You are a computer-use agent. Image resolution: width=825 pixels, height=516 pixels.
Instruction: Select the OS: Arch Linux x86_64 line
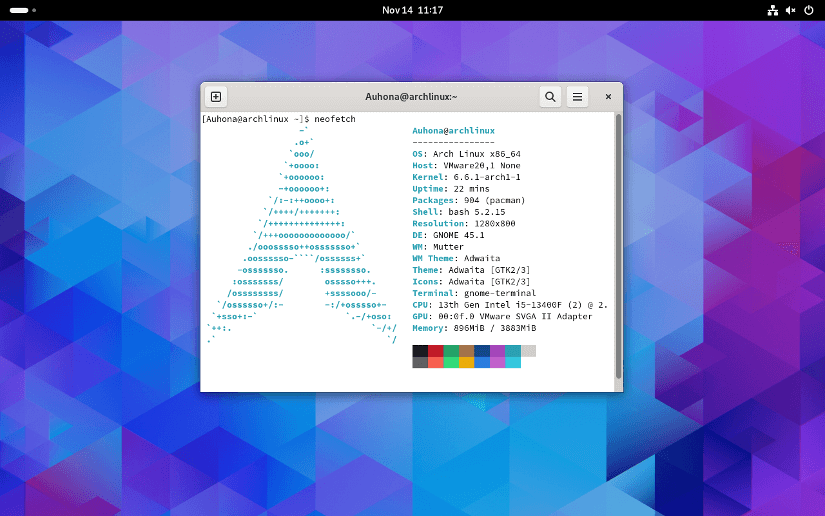coord(466,154)
